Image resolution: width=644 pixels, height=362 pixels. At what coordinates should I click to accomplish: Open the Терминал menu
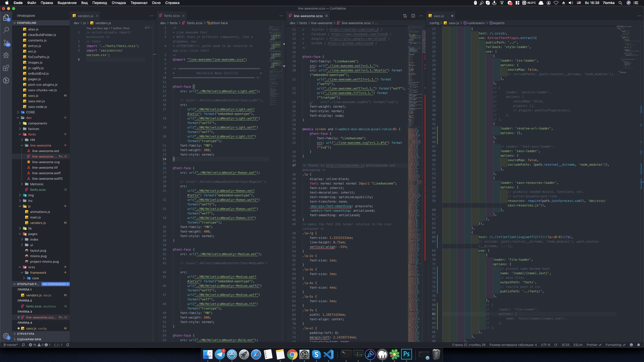click(139, 3)
